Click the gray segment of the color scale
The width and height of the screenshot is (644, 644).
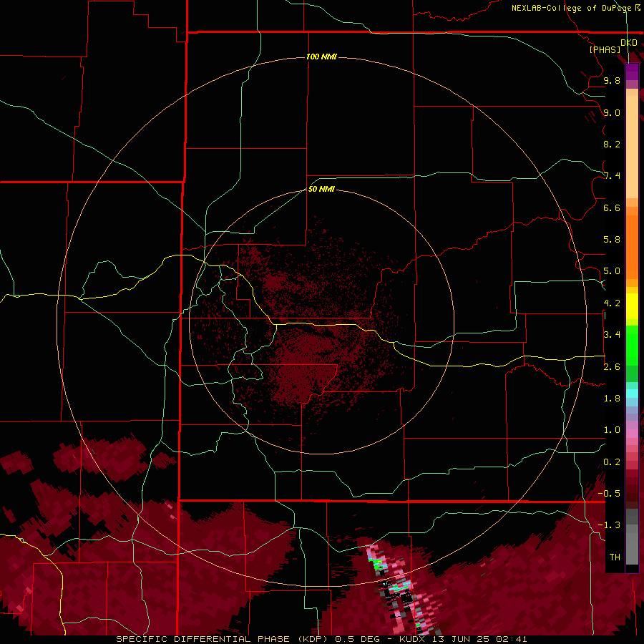click(632, 537)
